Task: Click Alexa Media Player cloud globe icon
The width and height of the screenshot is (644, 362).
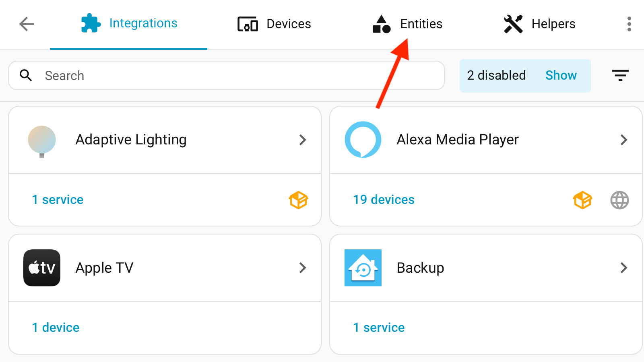Action: 619,200
